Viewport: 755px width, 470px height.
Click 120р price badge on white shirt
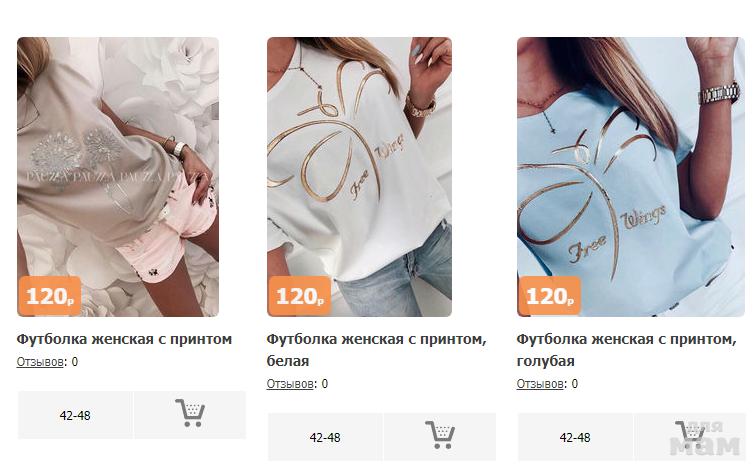tap(299, 296)
